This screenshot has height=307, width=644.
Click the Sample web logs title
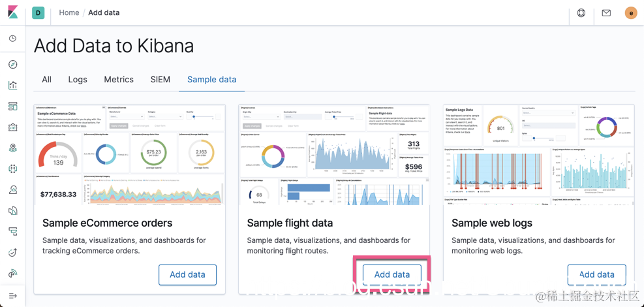point(492,223)
